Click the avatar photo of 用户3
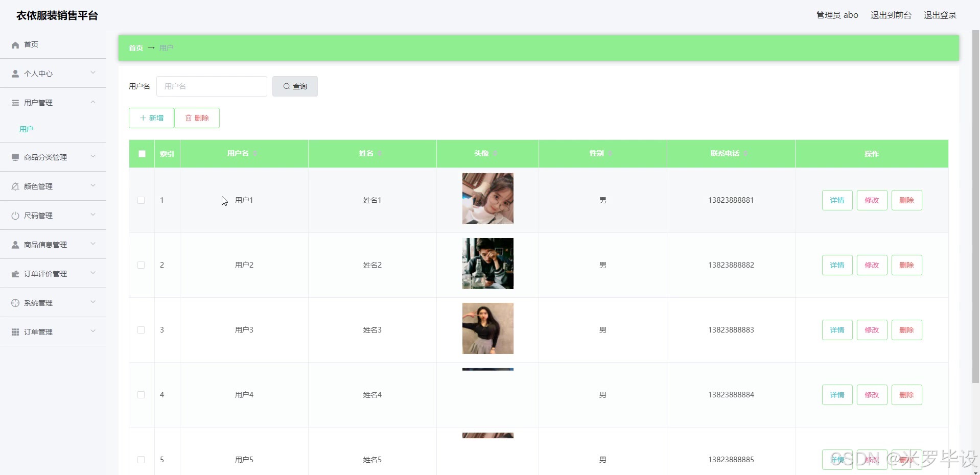The height and width of the screenshot is (475, 980). click(488, 328)
